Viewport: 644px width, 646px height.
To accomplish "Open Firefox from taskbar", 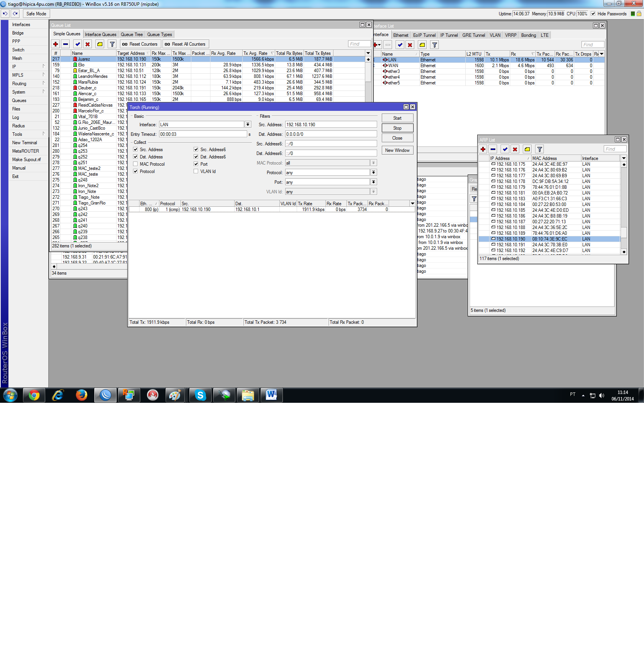I will pos(82,395).
